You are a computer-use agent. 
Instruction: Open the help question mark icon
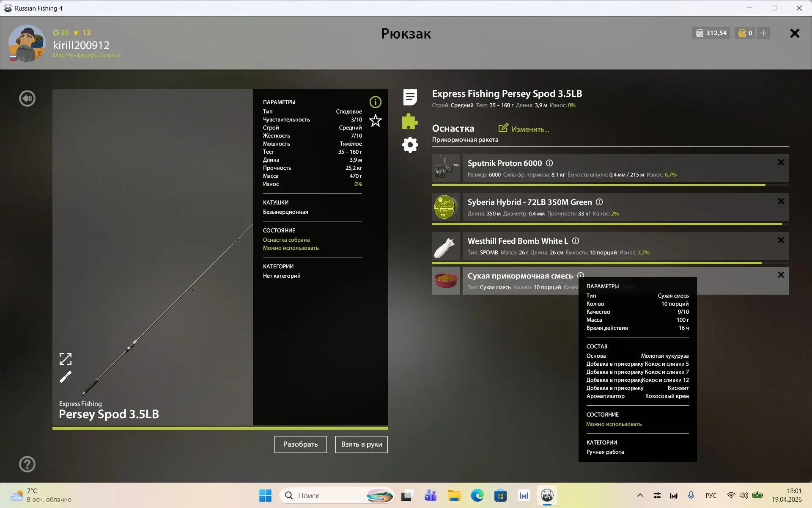point(27,464)
